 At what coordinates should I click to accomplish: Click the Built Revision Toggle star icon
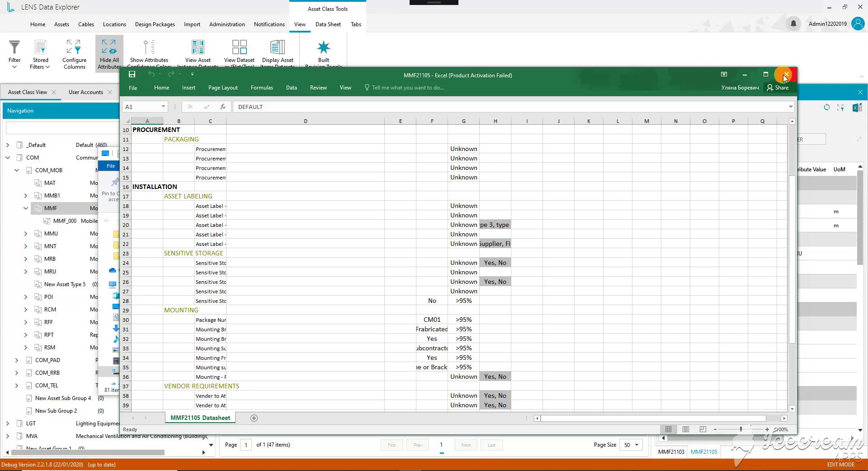(324, 47)
